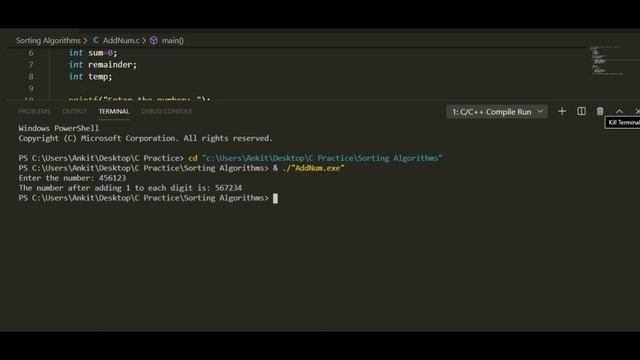The image size is (640, 360).
Task: Click the line number 7 gutter
Action: tap(31, 64)
